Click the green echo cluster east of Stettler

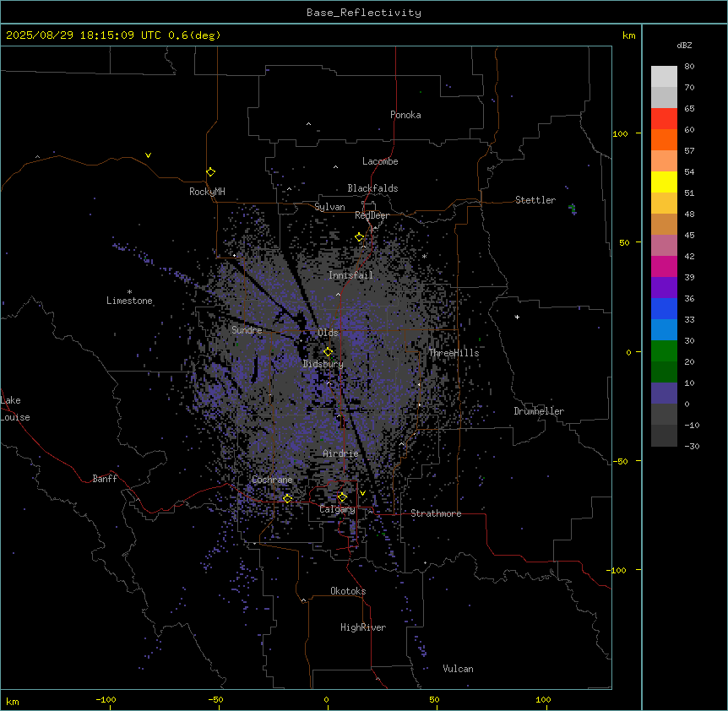coord(573,209)
